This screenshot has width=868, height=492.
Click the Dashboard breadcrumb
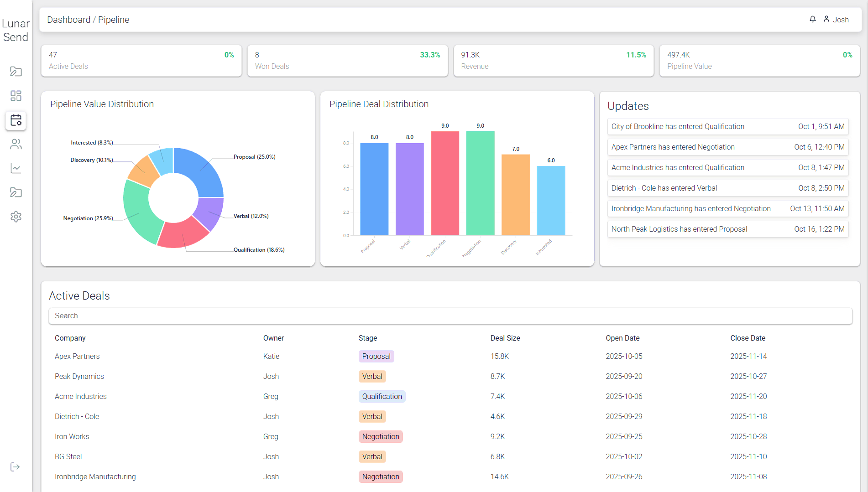coord(69,20)
